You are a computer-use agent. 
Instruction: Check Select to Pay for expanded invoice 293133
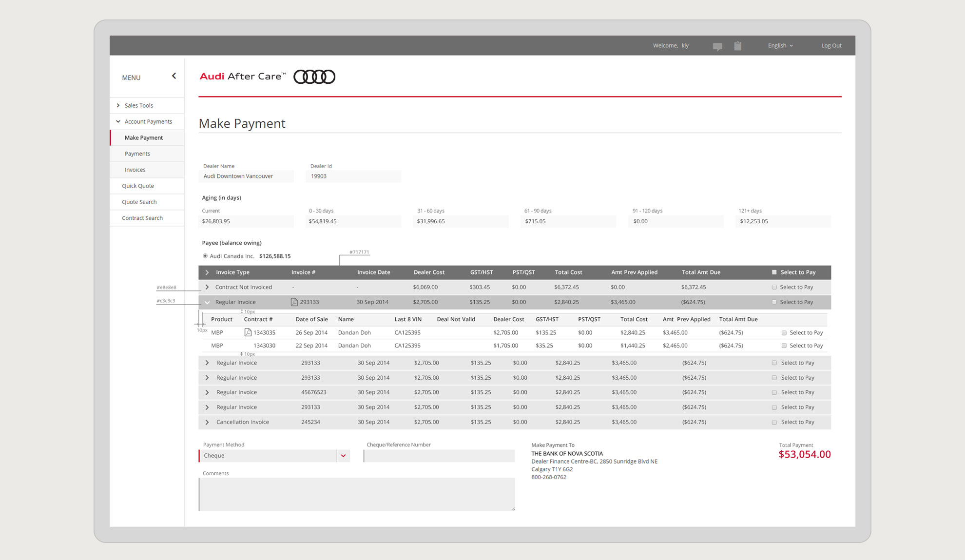774,302
